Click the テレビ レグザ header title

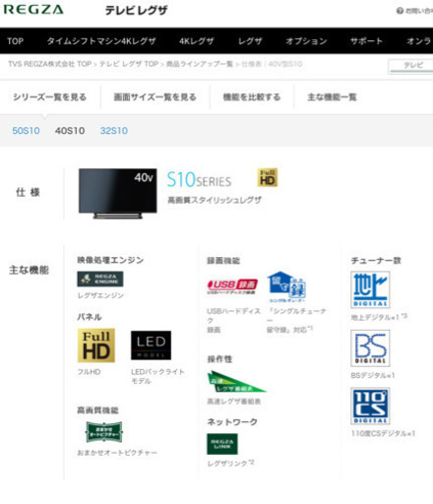(x=137, y=10)
